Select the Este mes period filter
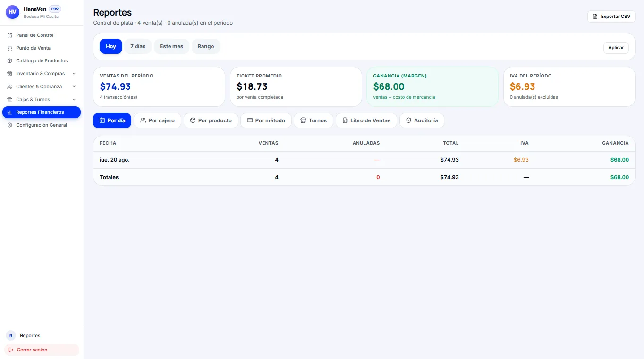Screen dimensions: 644x359 tap(171, 46)
